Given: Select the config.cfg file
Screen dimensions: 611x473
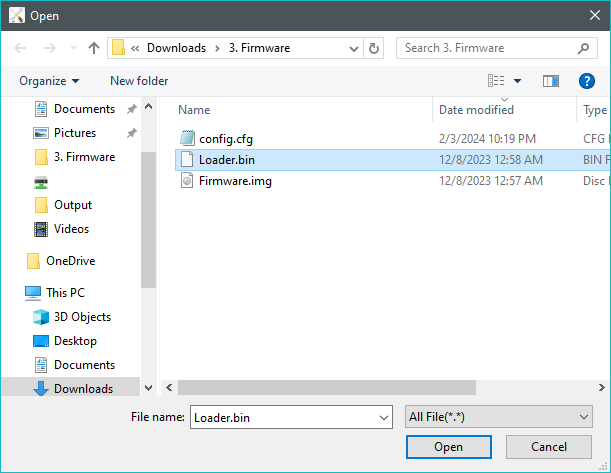Looking at the screenshot, I should [x=225, y=138].
